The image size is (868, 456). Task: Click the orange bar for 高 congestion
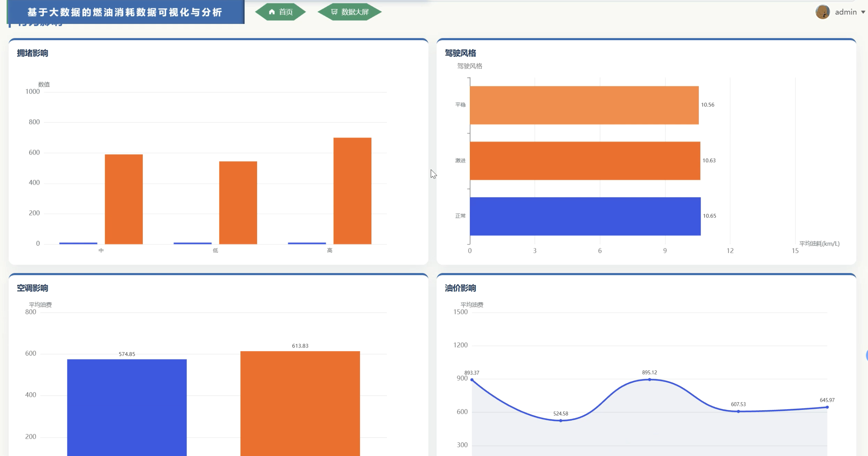[x=353, y=191]
